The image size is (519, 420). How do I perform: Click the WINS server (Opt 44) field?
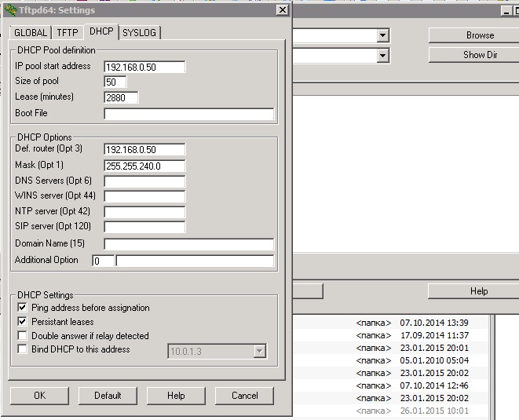point(144,196)
